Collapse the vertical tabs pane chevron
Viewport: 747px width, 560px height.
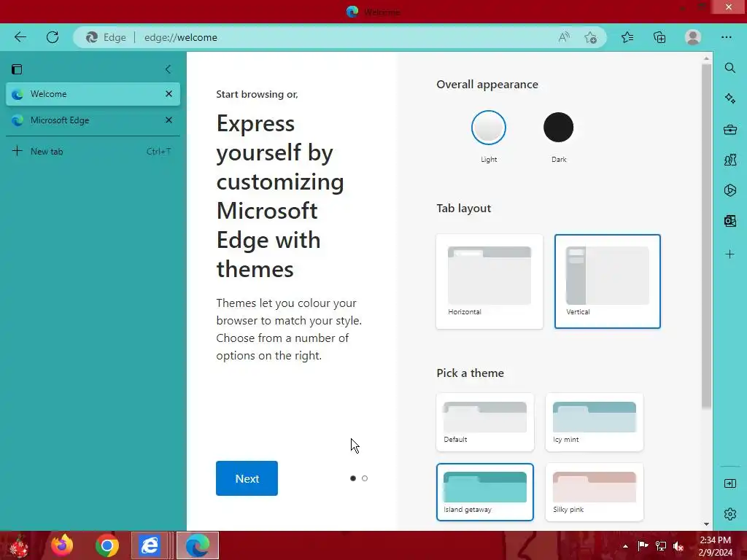pyautogui.click(x=168, y=69)
